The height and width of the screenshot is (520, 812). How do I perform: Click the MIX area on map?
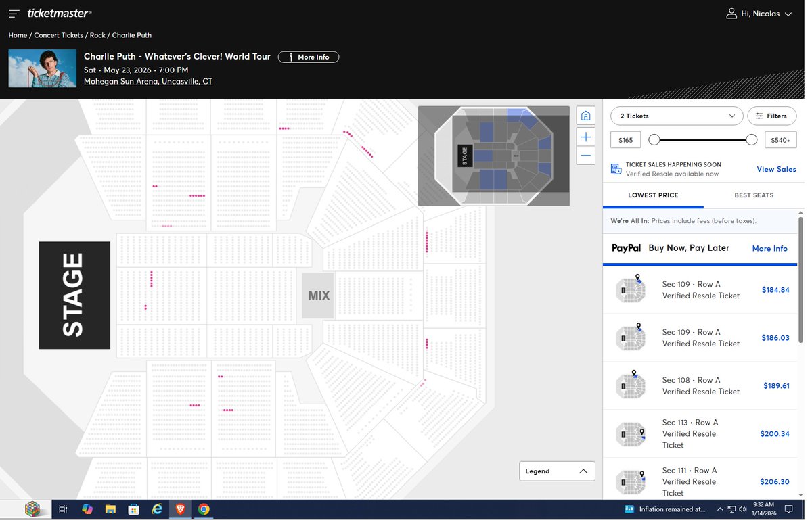pos(318,296)
